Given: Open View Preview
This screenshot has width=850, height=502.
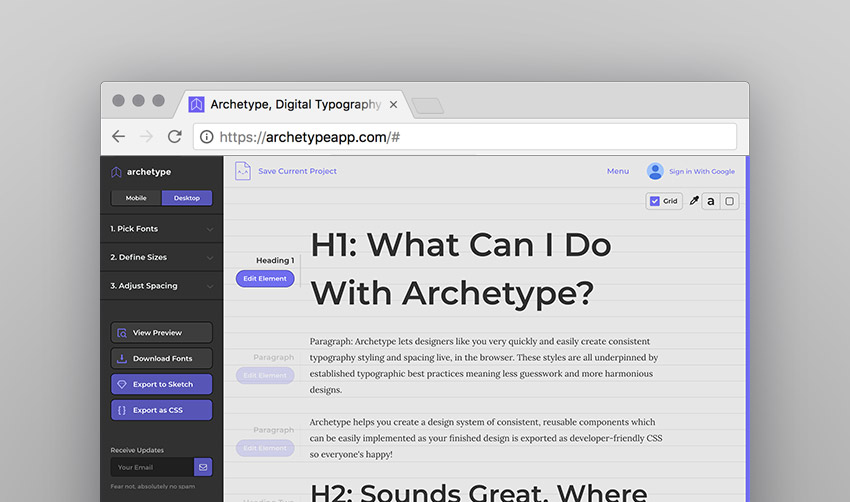Looking at the screenshot, I should point(162,332).
